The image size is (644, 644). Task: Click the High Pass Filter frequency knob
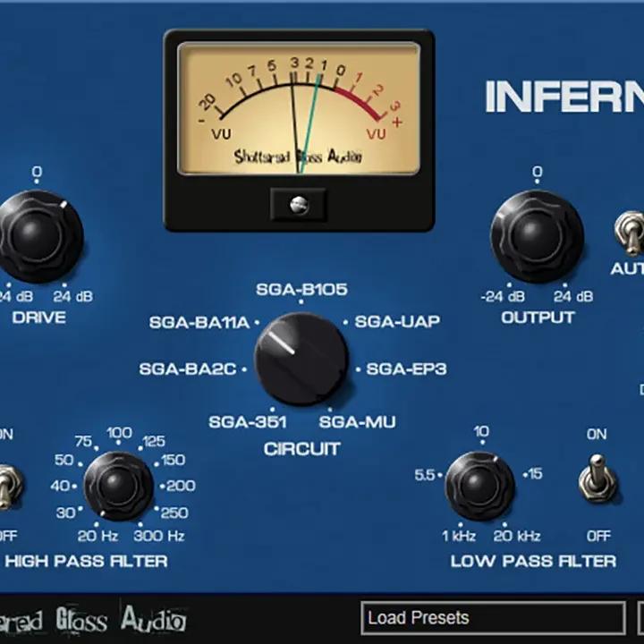pos(118,486)
